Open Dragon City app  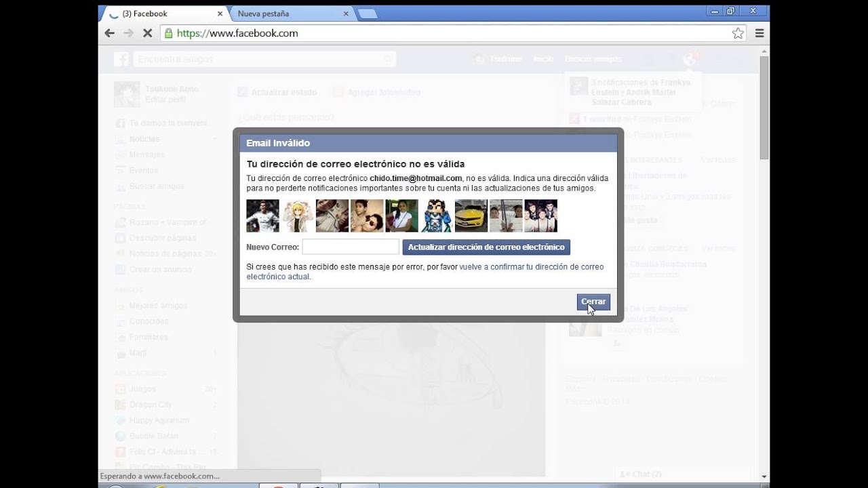[151, 405]
